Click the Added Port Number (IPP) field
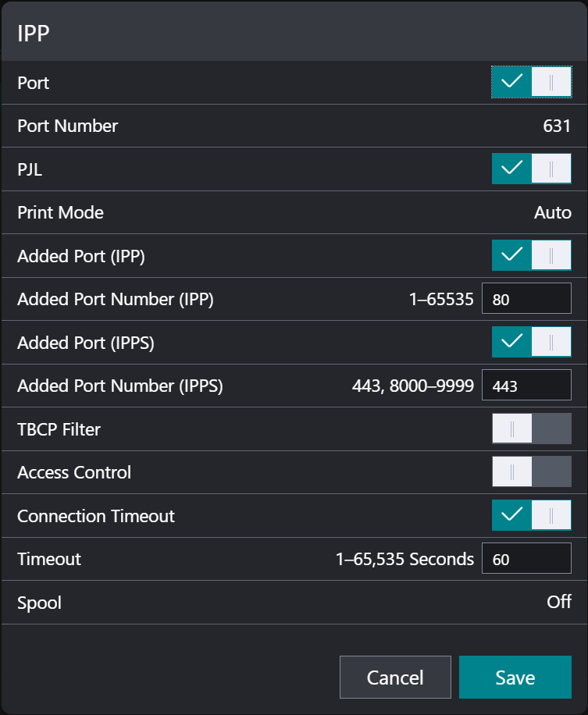 (x=526, y=299)
